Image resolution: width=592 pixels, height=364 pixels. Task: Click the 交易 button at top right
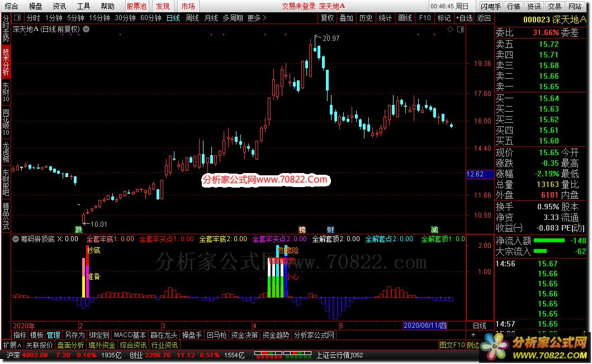(x=555, y=6)
